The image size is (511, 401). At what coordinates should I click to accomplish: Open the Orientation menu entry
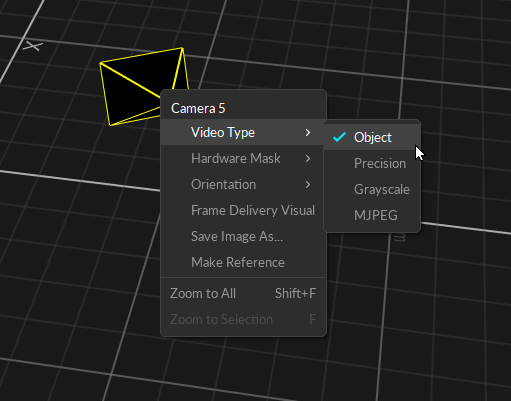243,184
